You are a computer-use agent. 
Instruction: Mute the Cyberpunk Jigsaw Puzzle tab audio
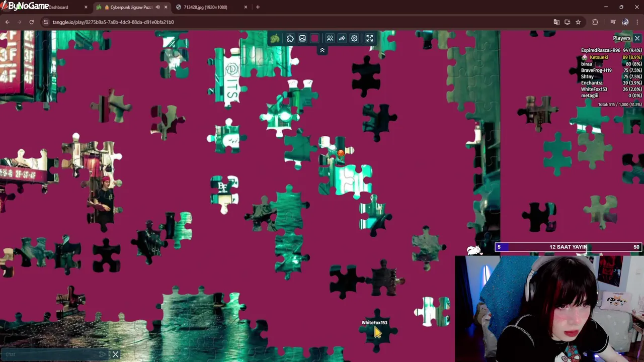pos(158,7)
